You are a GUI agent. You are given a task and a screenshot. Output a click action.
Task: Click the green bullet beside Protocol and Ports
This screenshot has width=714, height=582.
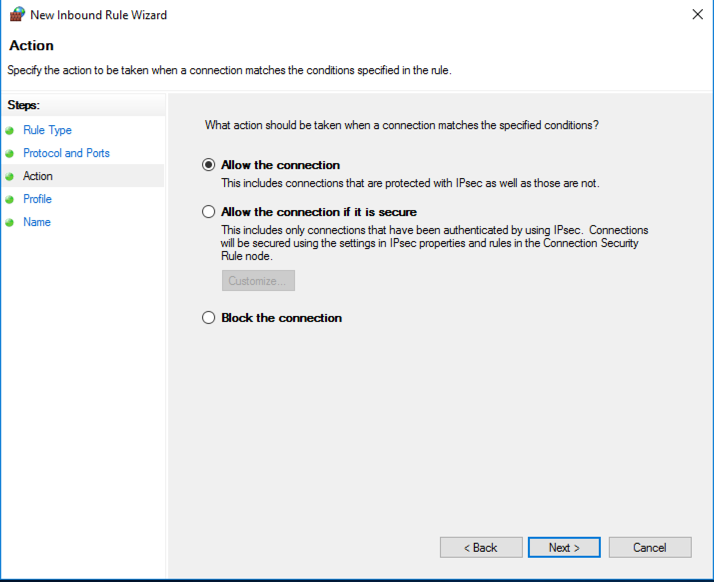coord(10,154)
